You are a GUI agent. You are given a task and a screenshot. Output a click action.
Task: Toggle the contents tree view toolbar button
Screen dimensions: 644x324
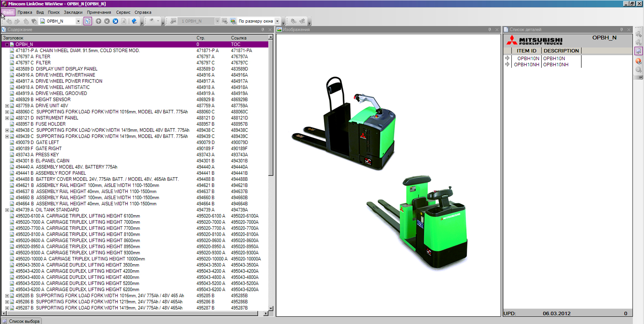pyautogui.click(x=88, y=21)
